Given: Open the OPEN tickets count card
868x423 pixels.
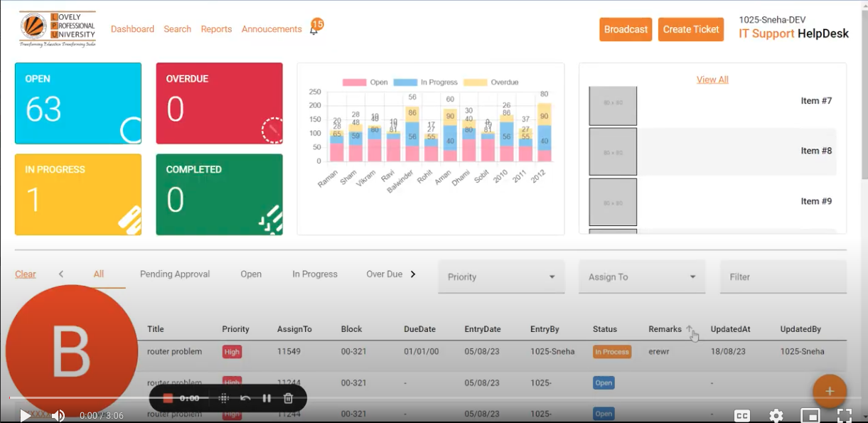Looking at the screenshot, I should (x=78, y=103).
